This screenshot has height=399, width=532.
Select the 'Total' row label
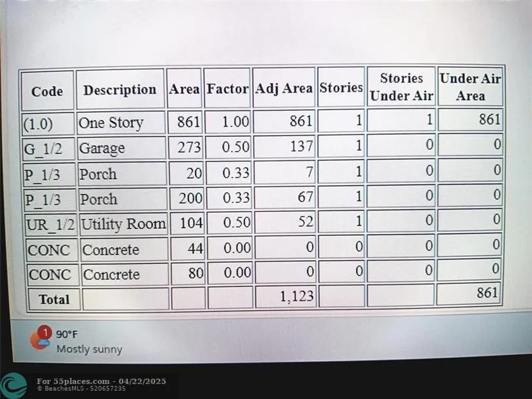(x=54, y=299)
